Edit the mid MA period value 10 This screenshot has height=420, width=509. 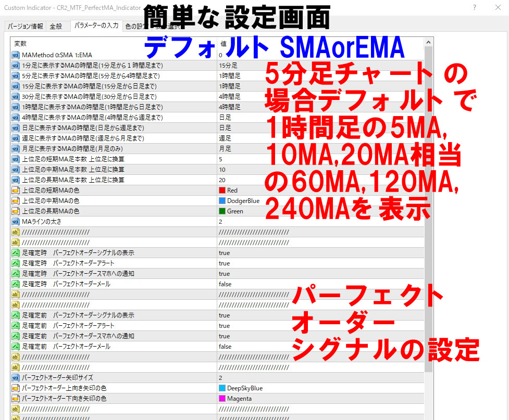pyautogui.click(x=320, y=170)
